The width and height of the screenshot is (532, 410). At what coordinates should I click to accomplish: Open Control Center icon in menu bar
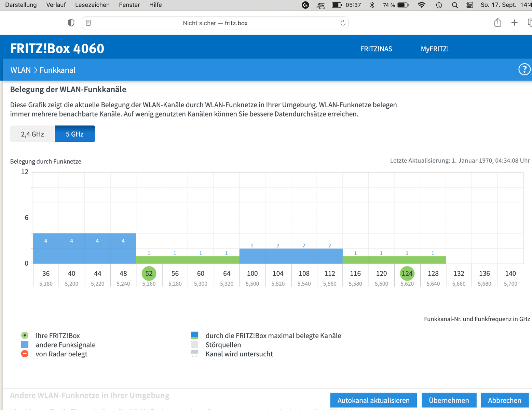(x=470, y=5)
